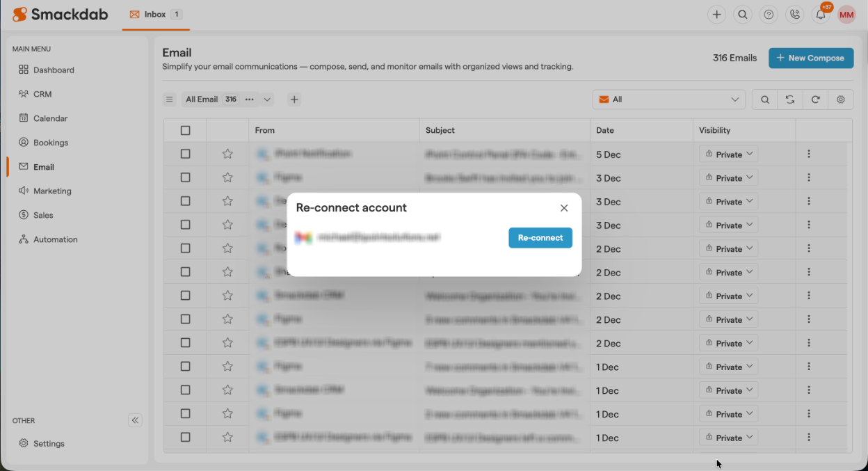The image size is (868, 471).
Task: Open the notifications bell icon
Action: (821, 15)
